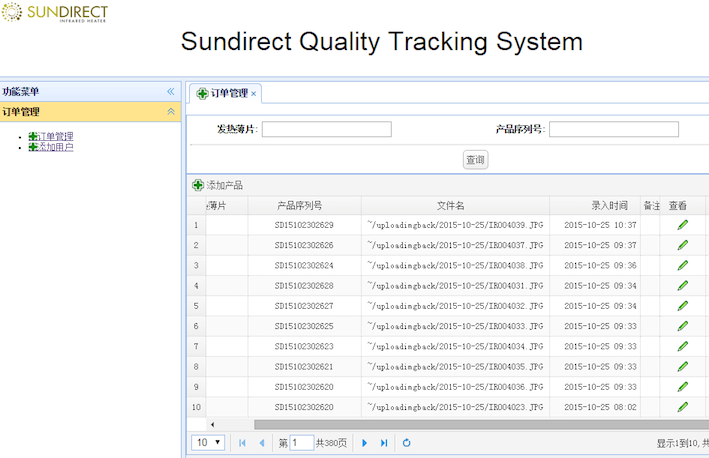The width and height of the screenshot is (709, 458).
Task: Click the edit pencil icon in row 5
Action: tap(683, 306)
